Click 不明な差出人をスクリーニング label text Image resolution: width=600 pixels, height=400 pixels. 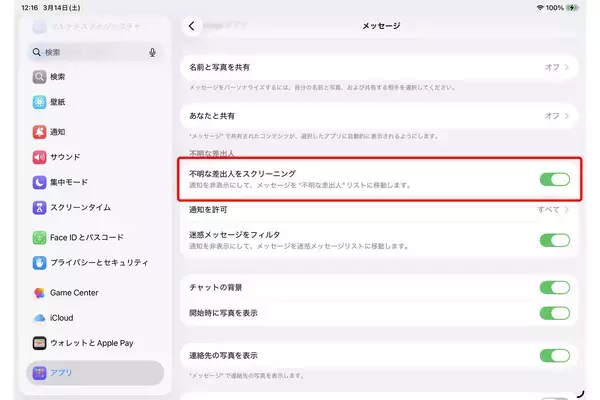[242, 174]
